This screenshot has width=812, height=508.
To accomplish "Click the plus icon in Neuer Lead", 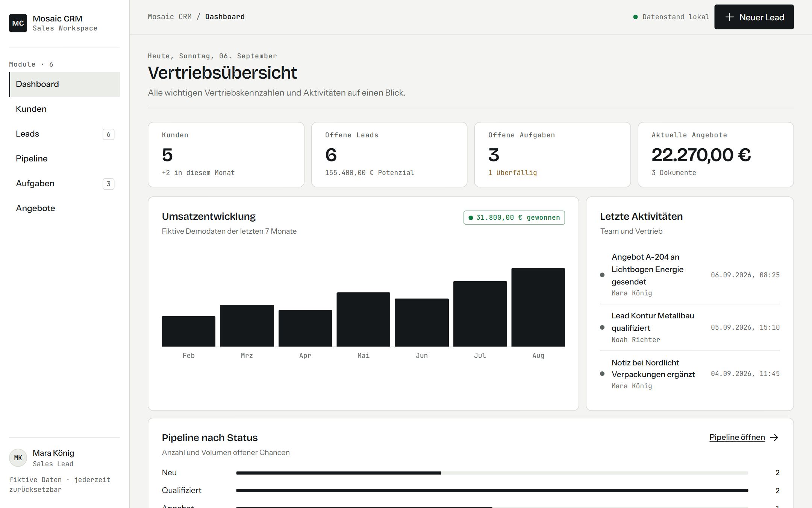I will coord(729,17).
